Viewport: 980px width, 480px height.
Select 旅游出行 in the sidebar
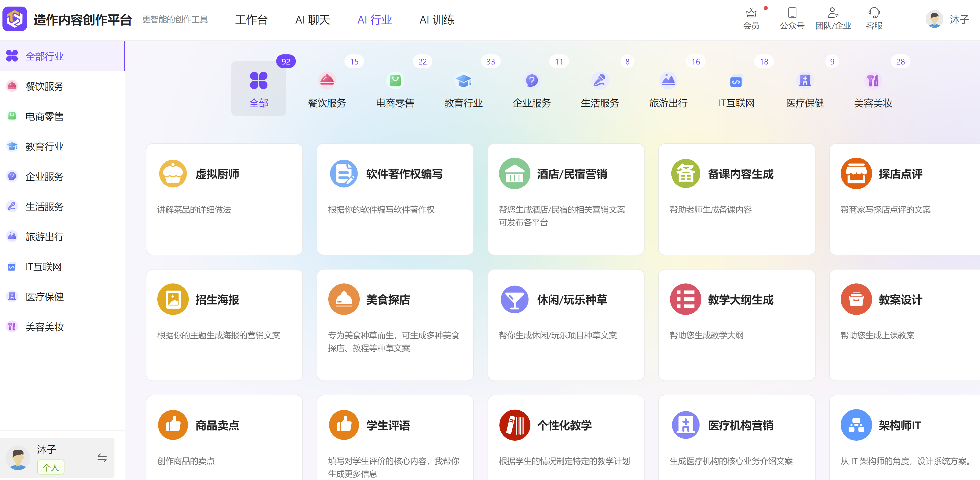tap(62, 236)
